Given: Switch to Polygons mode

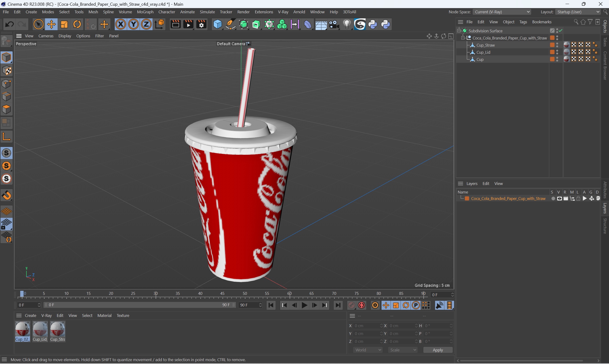Looking at the screenshot, I should pos(6,110).
